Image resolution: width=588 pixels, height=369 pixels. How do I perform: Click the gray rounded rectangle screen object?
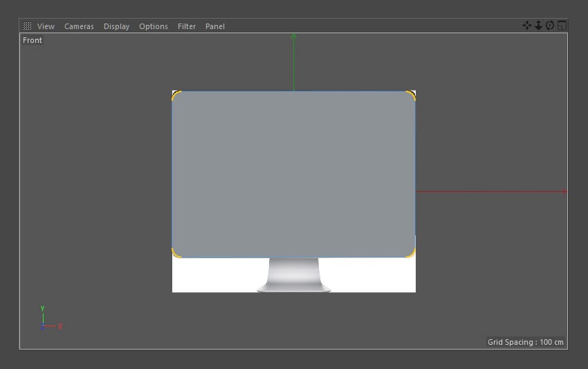(x=293, y=174)
